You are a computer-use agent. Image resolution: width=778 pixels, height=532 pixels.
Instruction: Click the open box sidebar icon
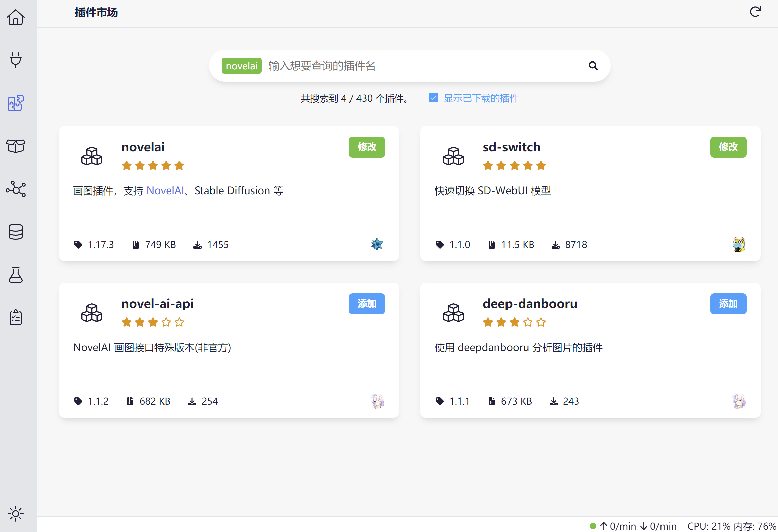16,146
